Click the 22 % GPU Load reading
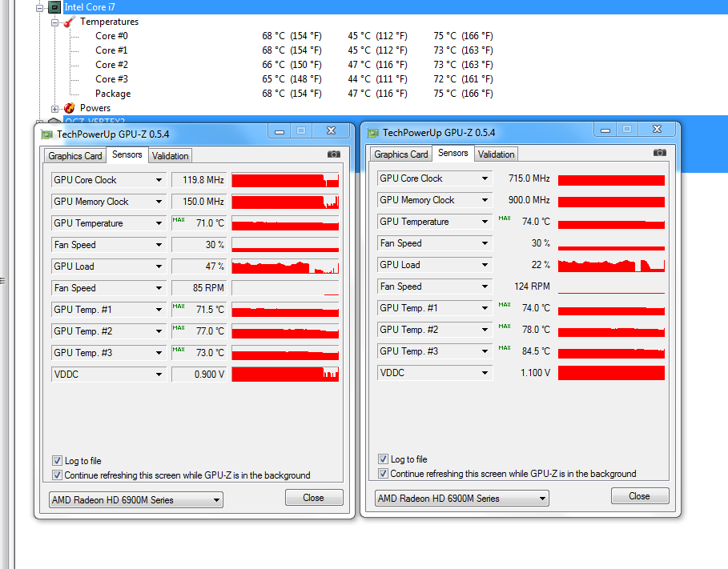The width and height of the screenshot is (728, 569). pos(541,265)
